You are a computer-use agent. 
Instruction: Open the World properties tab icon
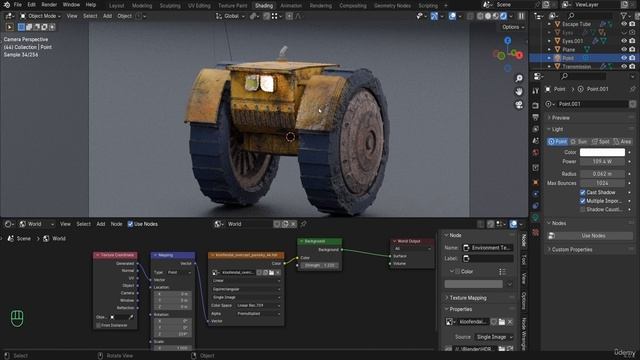pos(536,153)
